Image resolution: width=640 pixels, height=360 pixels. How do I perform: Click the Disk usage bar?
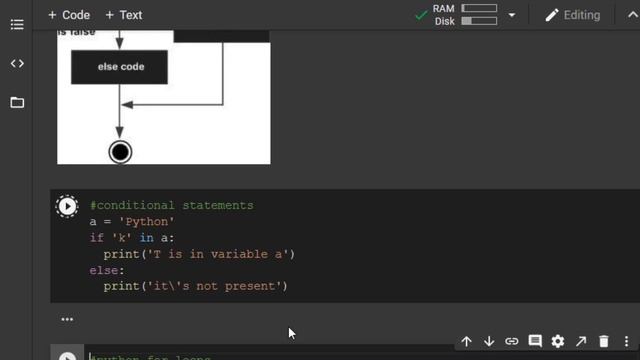tap(479, 21)
